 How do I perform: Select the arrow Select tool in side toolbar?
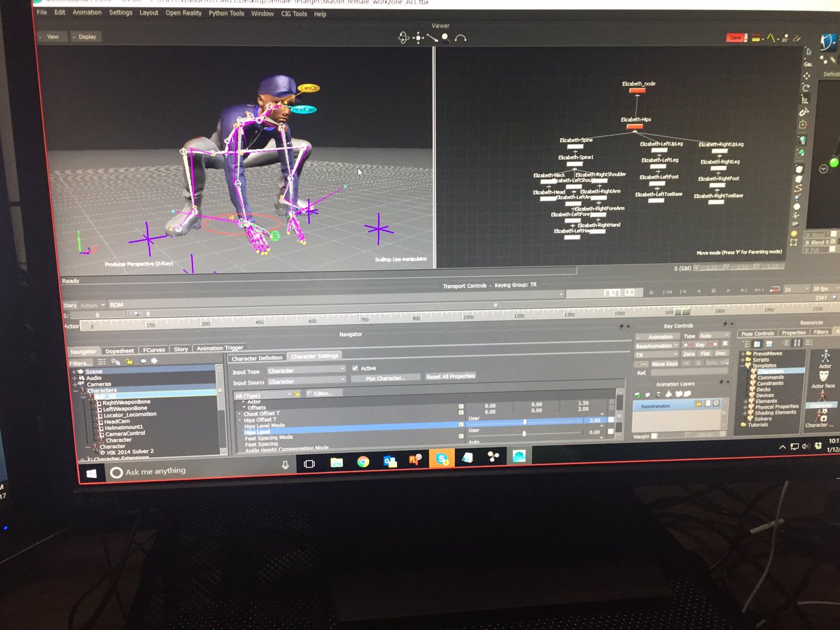pos(807,50)
